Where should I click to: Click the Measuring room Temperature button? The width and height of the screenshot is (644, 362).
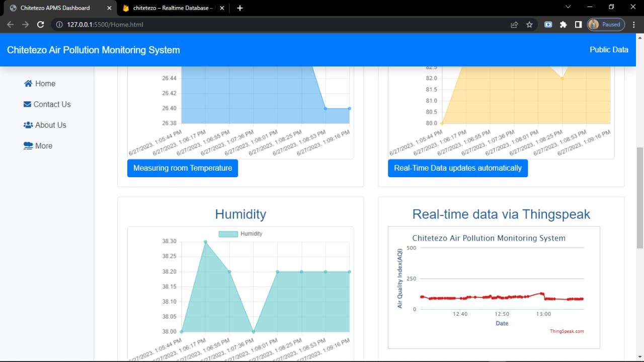tap(183, 168)
